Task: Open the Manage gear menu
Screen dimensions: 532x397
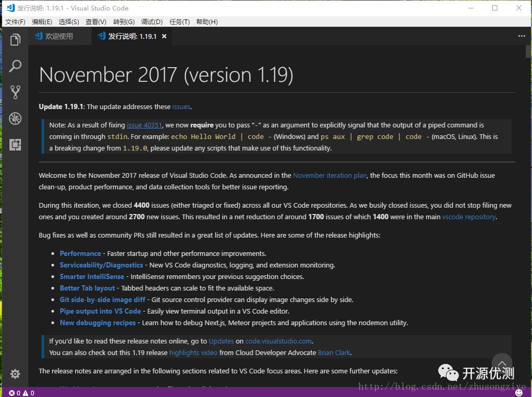Action: (15, 374)
